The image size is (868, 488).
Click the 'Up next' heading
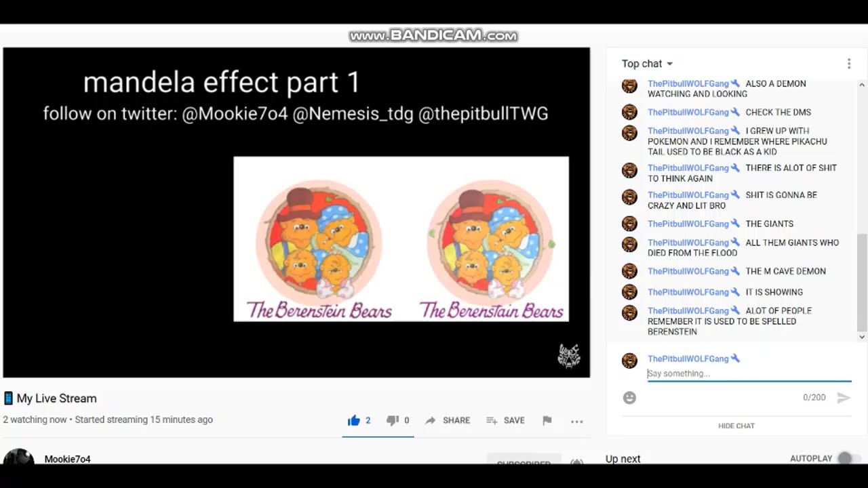click(x=623, y=459)
